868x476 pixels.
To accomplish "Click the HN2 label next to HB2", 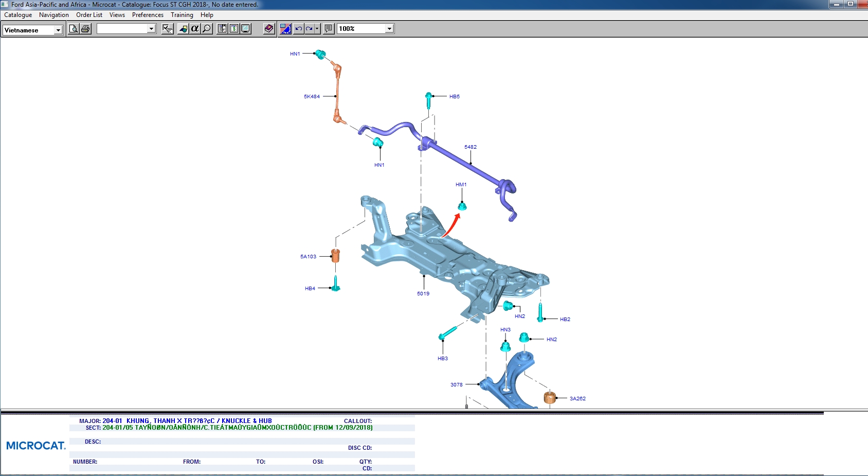I will (x=520, y=316).
